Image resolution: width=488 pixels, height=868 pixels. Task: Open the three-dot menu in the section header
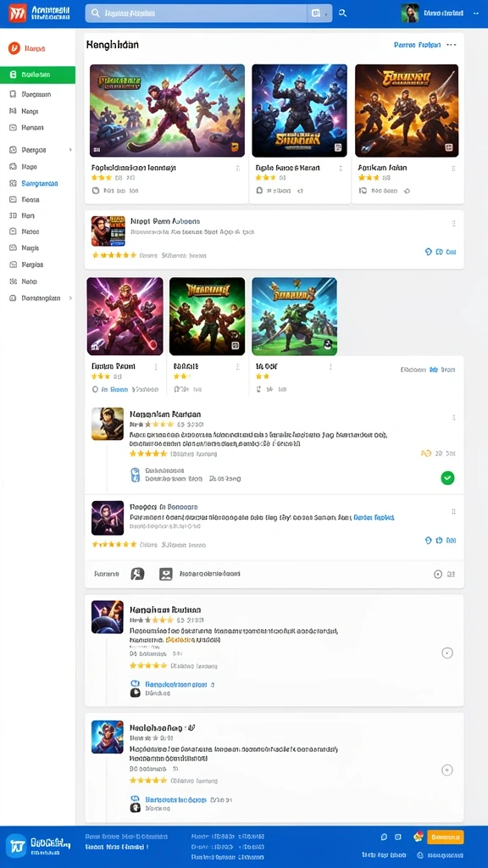coord(452,45)
